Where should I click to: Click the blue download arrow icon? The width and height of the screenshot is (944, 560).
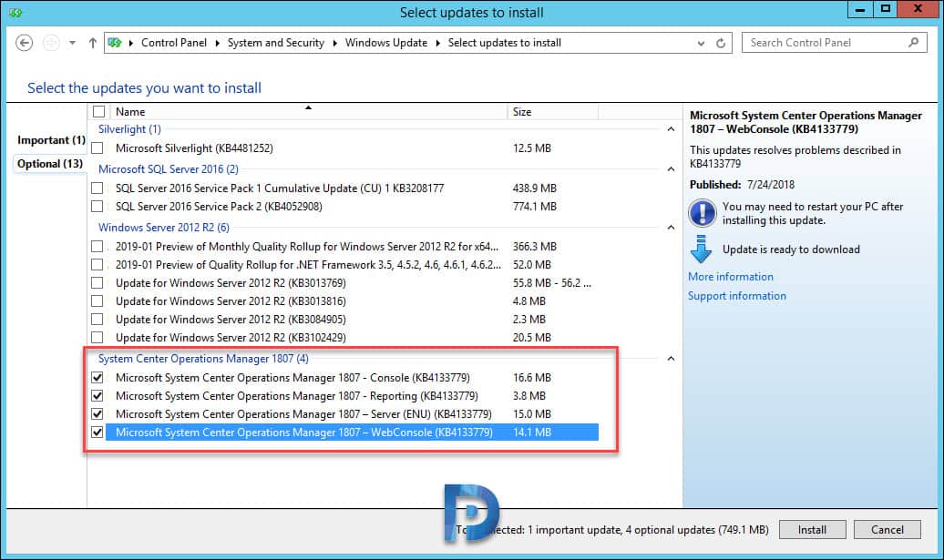[701, 249]
